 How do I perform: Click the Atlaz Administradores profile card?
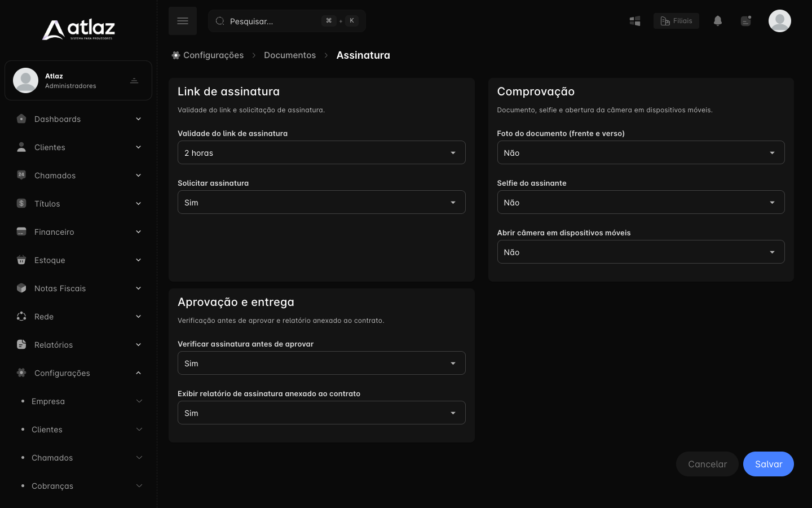click(x=78, y=80)
